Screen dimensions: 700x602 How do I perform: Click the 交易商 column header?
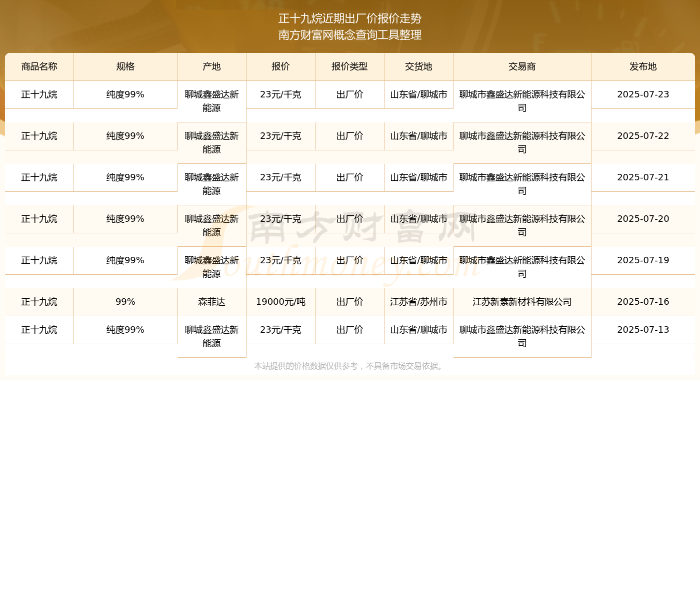(x=522, y=67)
